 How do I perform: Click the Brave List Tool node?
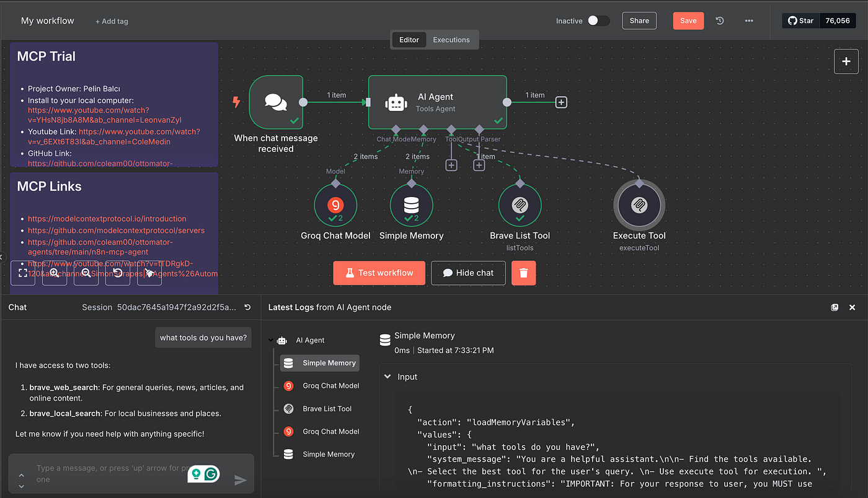[x=520, y=206]
